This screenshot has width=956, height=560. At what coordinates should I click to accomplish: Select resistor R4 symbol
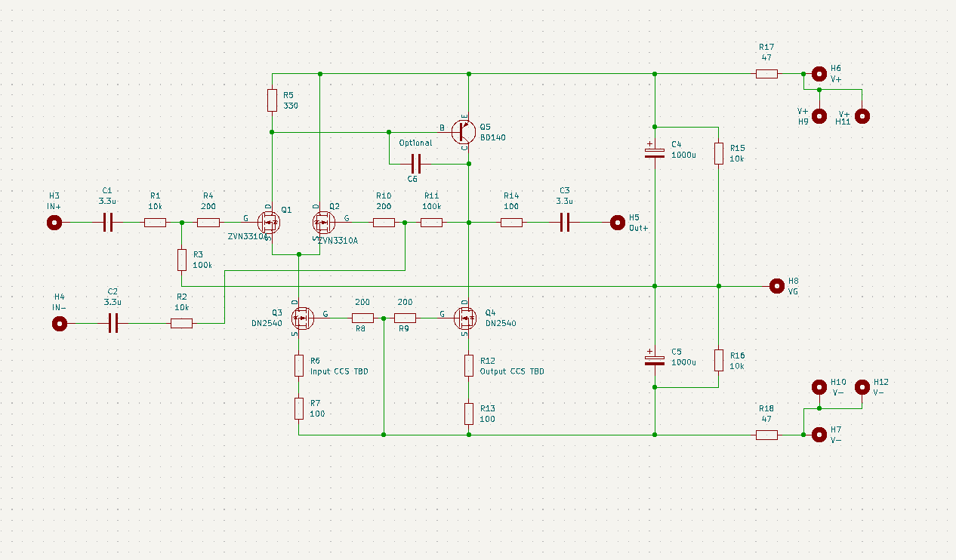click(208, 223)
